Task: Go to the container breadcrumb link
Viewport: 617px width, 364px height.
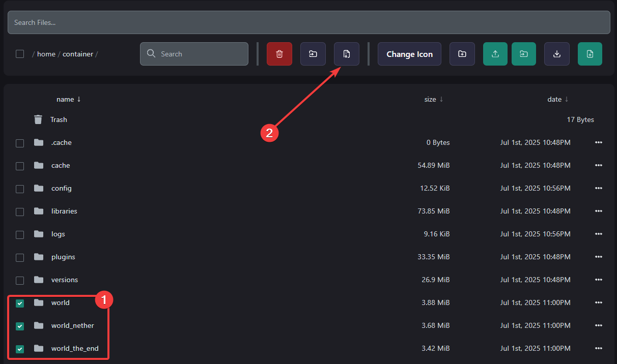Action: click(x=78, y=54)
